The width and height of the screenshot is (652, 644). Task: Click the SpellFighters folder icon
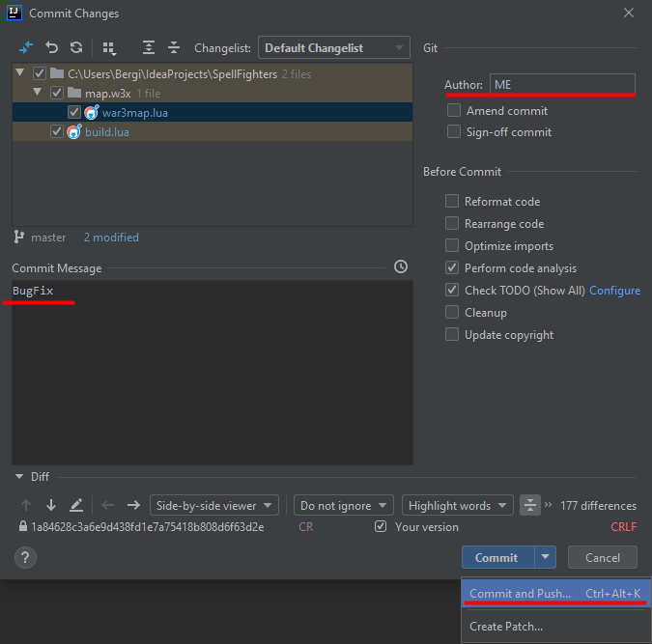click(57, 73)
